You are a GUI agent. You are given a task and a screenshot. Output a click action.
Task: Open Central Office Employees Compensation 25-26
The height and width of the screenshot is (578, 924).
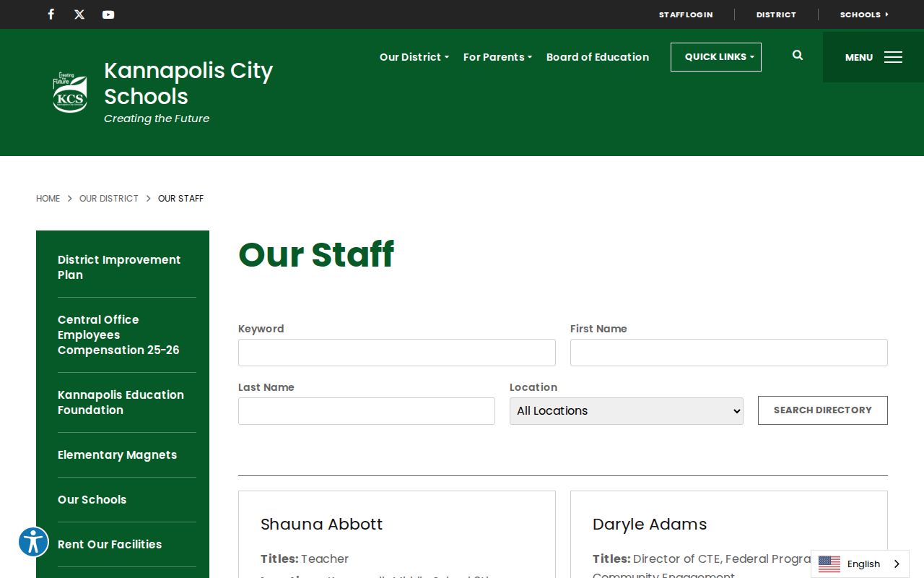[x=126, y=335]
